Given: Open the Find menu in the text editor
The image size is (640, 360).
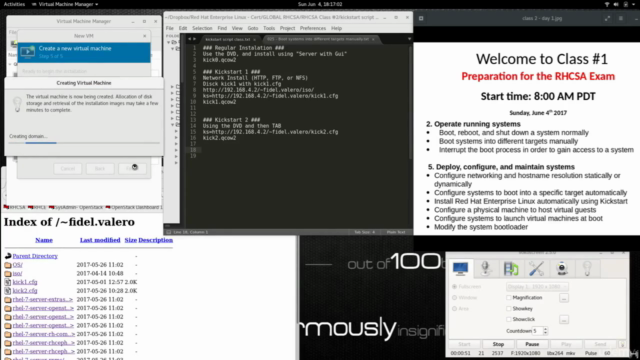Looking at the screenshot, I should point(222,28).
